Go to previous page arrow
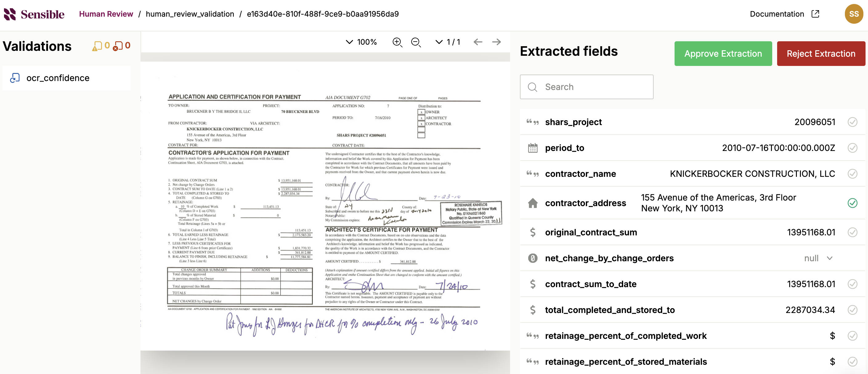Screen dimensions: 868x374 [478, 42]
